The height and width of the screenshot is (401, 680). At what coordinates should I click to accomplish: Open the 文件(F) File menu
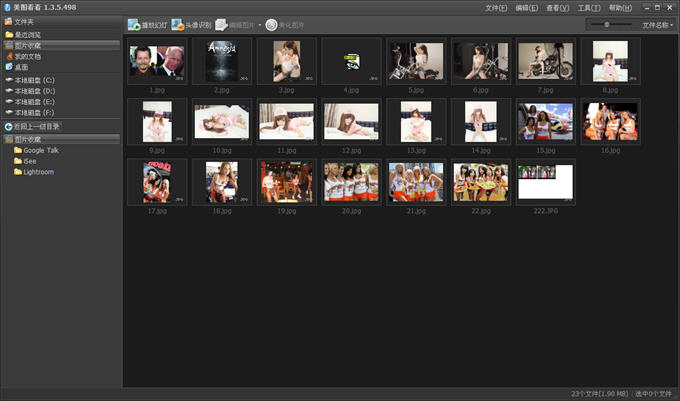(x=495, y=7)
